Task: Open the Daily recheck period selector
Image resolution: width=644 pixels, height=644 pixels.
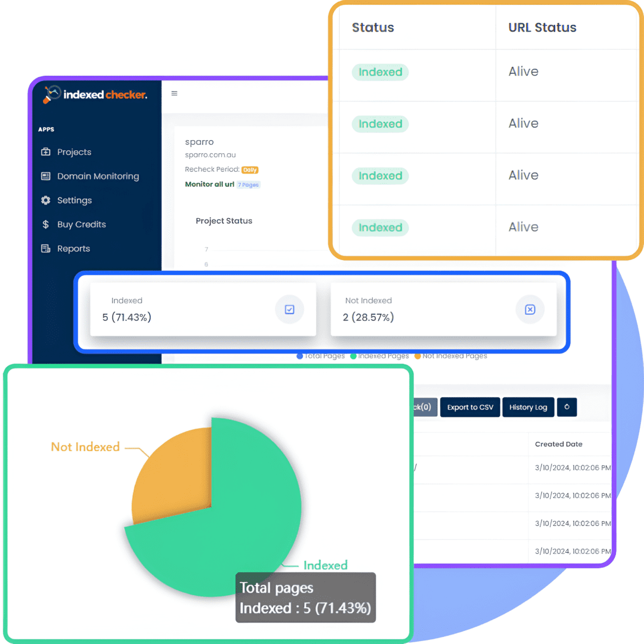Action: pos(250,170)
